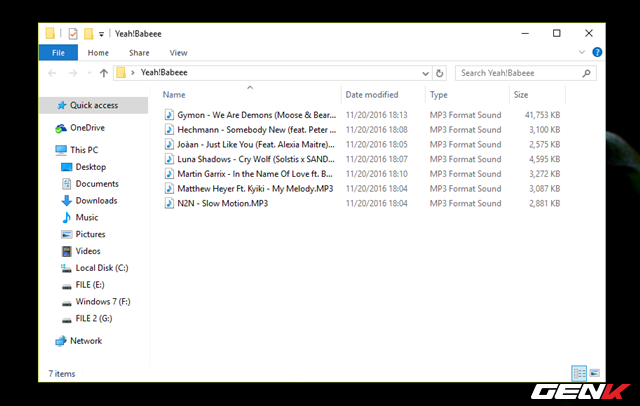Open the Desktop folder in the sidebar
Viewport: 640px width, 406px height.
(91, 167)
